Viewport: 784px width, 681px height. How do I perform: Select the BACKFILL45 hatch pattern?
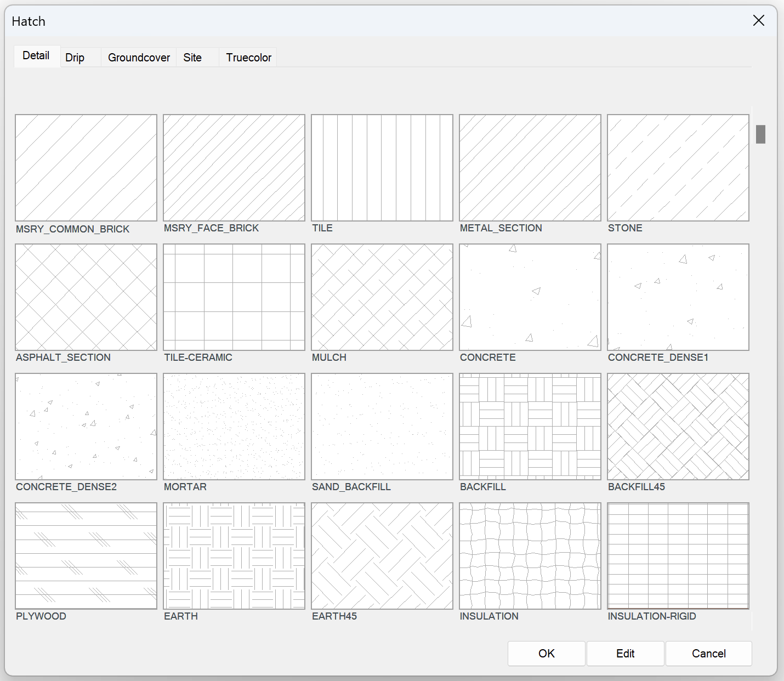click(678, 427)
